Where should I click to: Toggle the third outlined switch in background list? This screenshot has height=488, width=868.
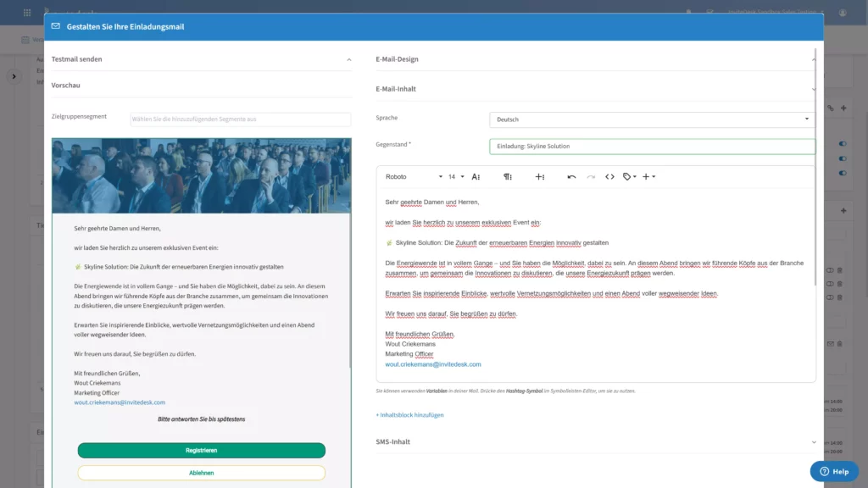point(830,297)
